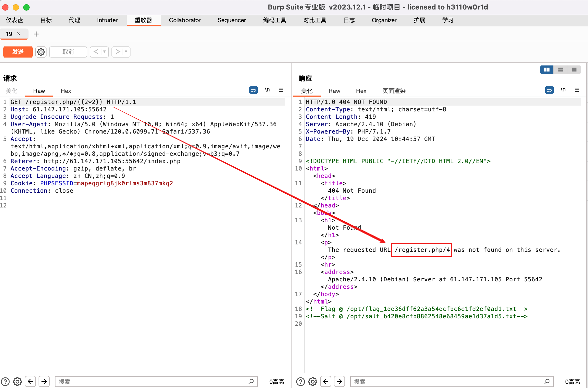Add a new Repeater tab with +
Image resolution: width=588 pixels, height=388 pixels.
36,34
